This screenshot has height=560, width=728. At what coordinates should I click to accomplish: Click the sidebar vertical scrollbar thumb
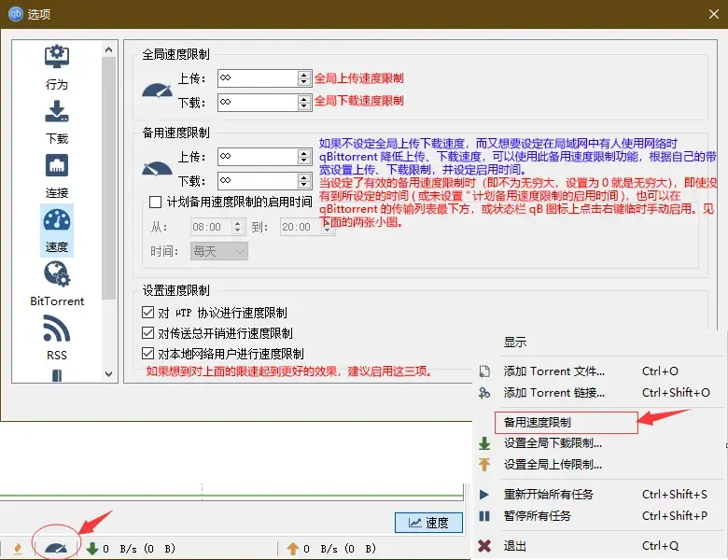(109, 178)
